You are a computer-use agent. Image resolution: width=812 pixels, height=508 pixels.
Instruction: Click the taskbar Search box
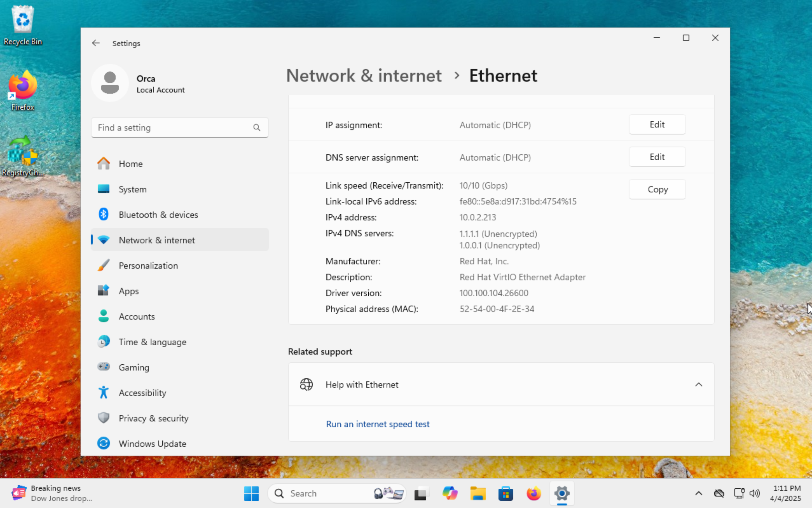tap(336, 493)
